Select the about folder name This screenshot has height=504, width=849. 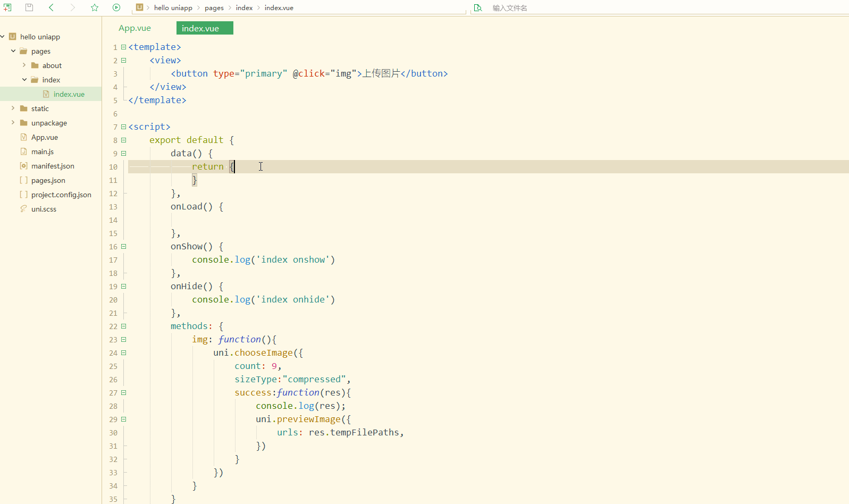pos(52,65)
